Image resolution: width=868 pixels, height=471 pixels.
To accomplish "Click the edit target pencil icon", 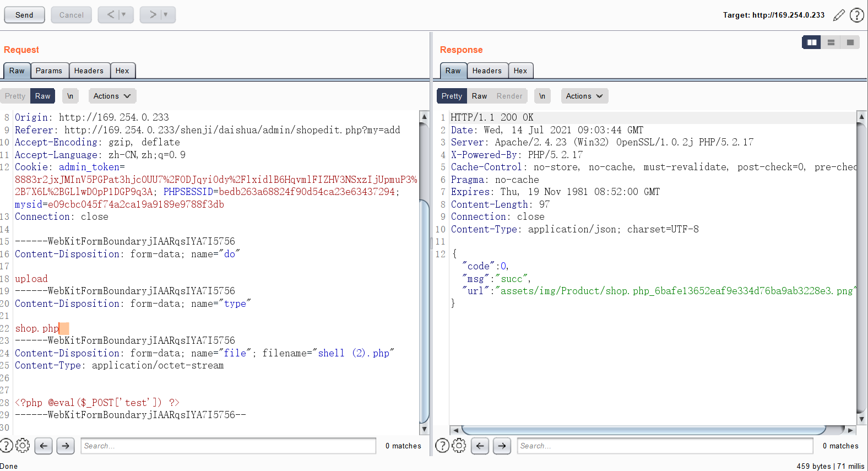I will coord(839,15).
